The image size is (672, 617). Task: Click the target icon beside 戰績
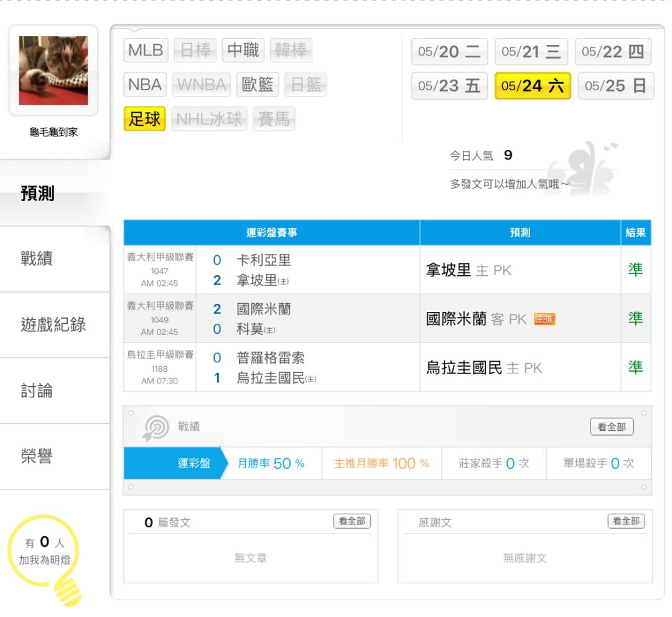point(155,428)
